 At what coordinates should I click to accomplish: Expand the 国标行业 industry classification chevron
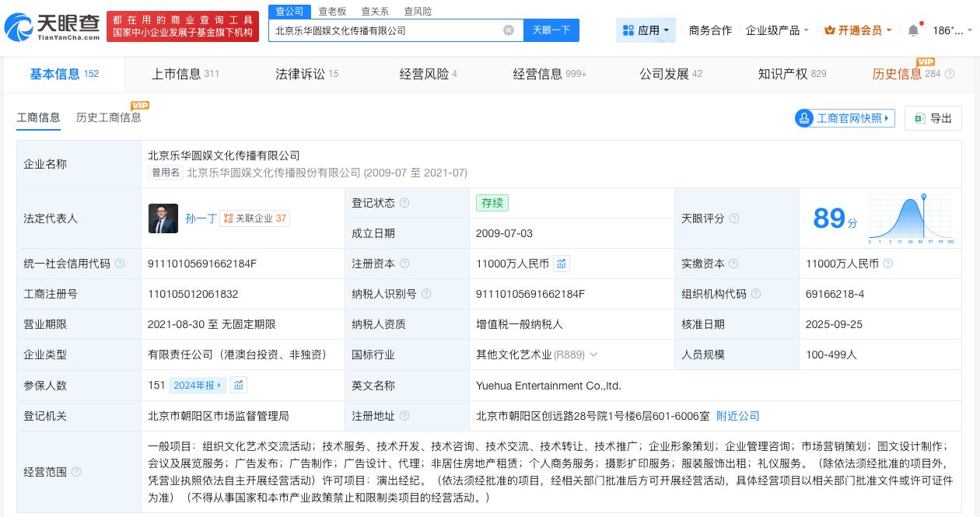point(593,355)
